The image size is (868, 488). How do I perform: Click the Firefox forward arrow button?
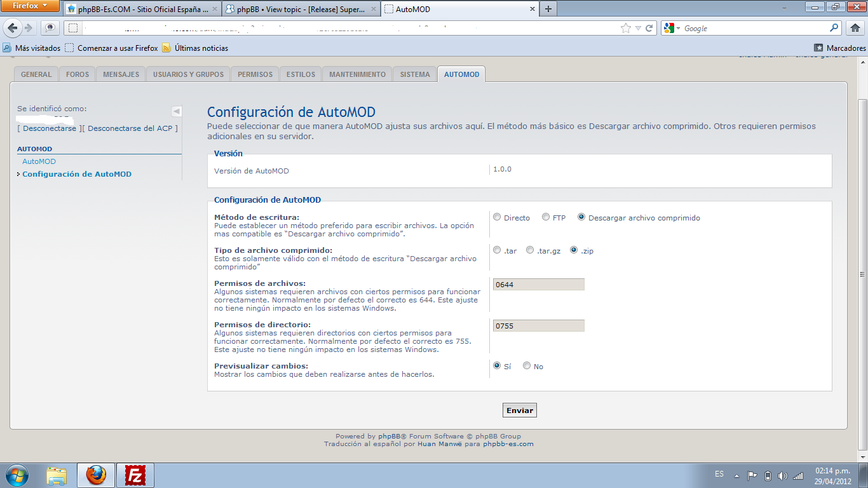click(29, 28)
